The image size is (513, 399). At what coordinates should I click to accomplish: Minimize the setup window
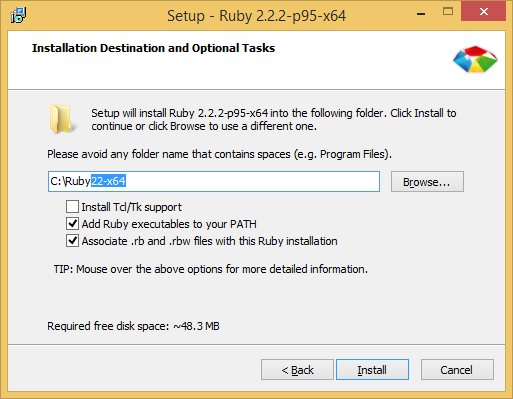[x=421, y=13]
